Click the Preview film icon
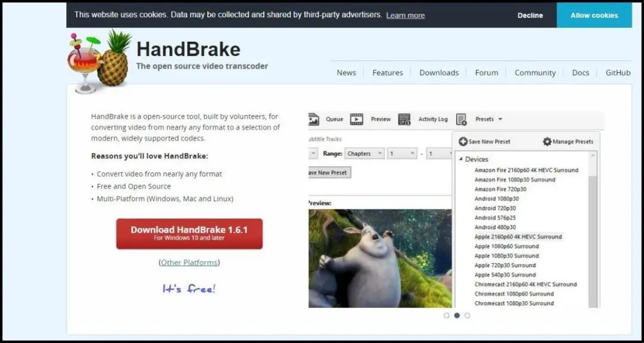 point(357,119)
